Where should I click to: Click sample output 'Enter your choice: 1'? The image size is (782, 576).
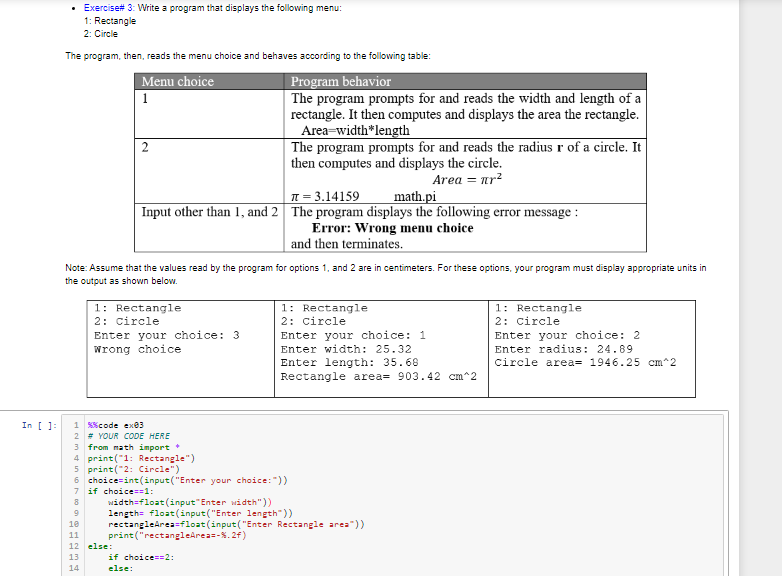[x=353, y=335]
